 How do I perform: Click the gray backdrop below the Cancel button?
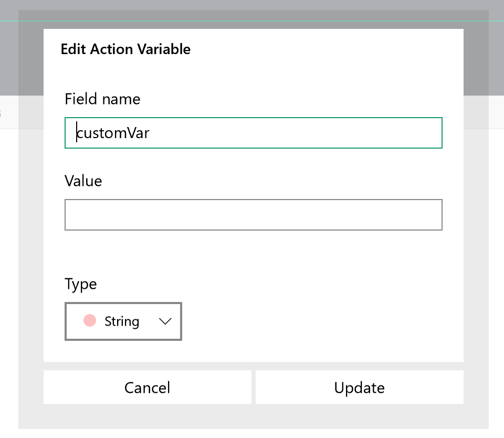[147, 416]
